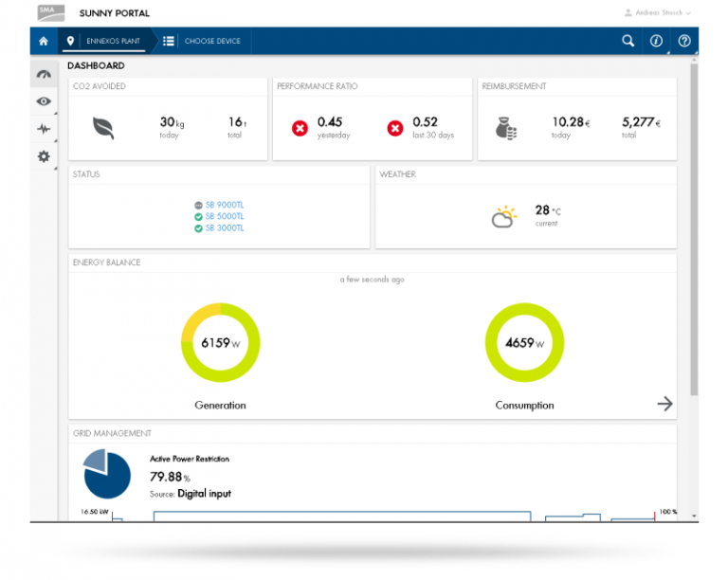Select the dashboard gauge sidebar icon

[x=45, y=74]
